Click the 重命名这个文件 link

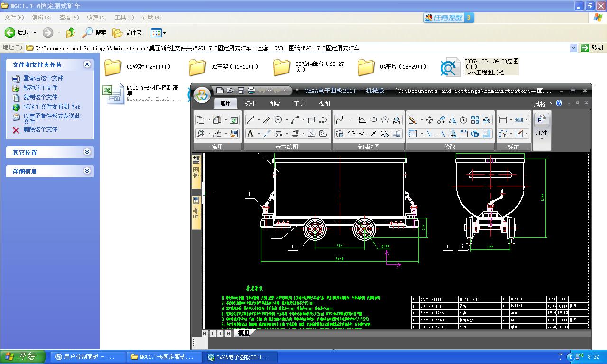click(43, 78)
